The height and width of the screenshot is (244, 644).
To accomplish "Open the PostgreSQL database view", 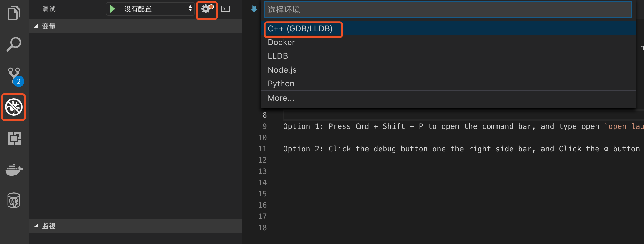I will pos(14,200).
